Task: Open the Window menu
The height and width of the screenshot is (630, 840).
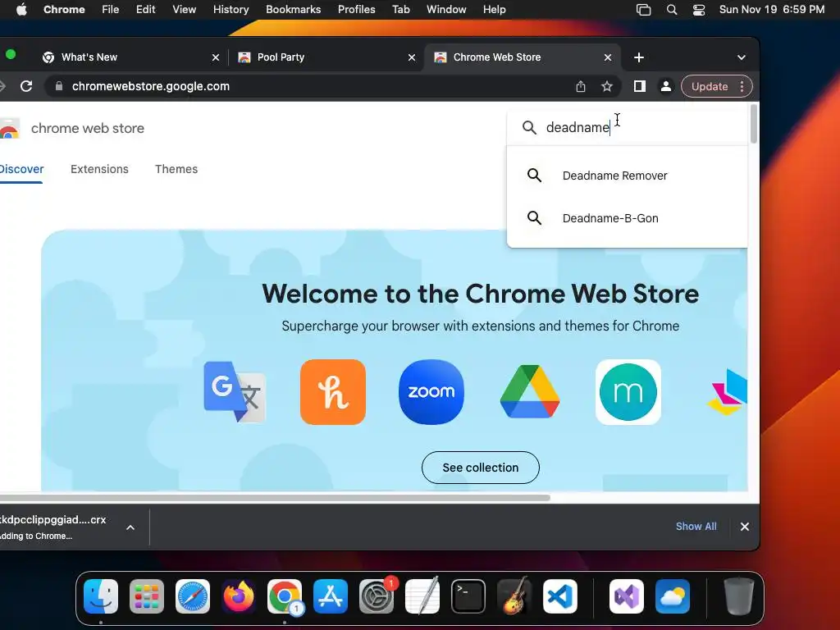Action: [x=446, y=10]
